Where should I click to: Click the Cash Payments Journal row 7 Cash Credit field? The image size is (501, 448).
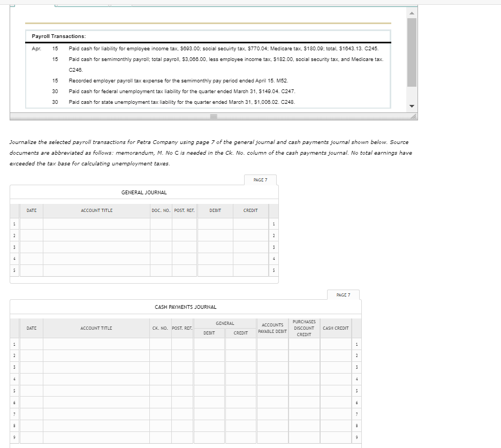click(x=336, y=414)
